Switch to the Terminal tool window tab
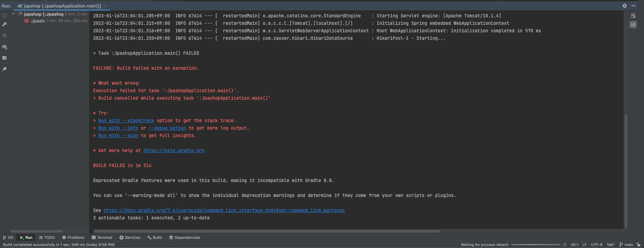Screen dimensions: 644x248 pos(102,237)
